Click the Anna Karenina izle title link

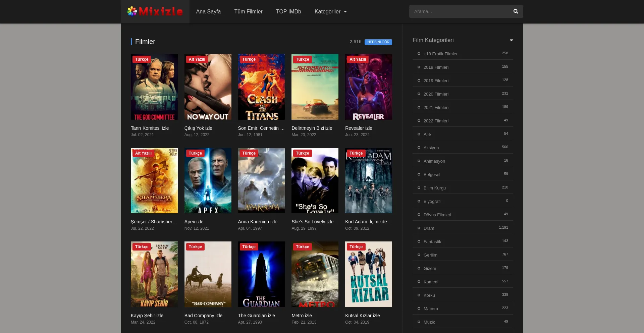[x=258, y=222]
